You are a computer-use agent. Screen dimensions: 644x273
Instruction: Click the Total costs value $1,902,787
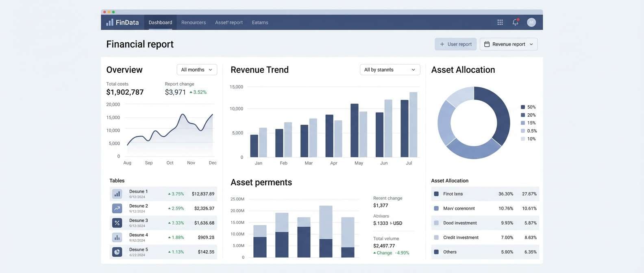[x=125, y=92]
